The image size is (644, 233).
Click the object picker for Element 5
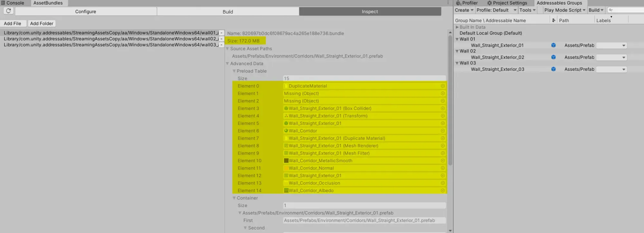[443, 123]
